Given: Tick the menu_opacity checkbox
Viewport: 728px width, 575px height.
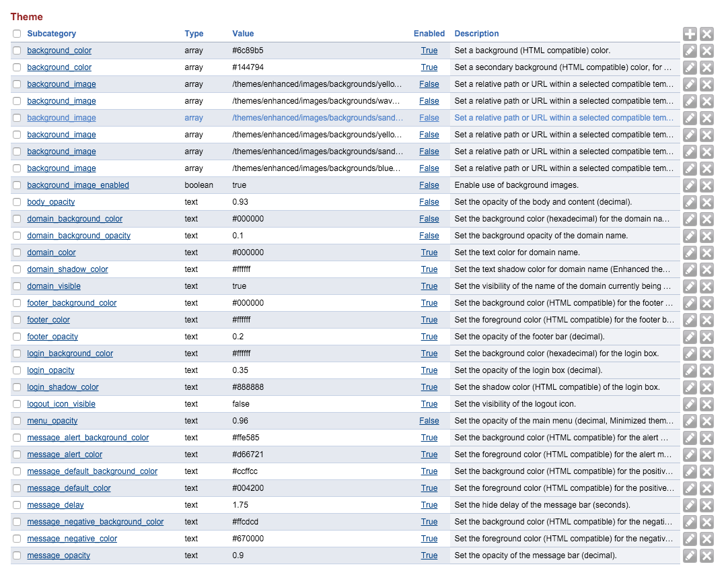Looking at the screenshot, I should [17, 420].
